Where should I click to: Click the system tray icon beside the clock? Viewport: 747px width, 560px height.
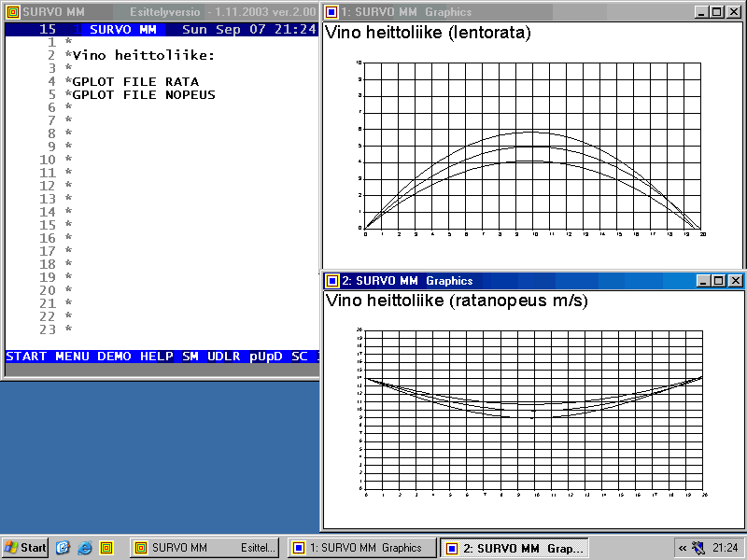[x=698, y=548]
